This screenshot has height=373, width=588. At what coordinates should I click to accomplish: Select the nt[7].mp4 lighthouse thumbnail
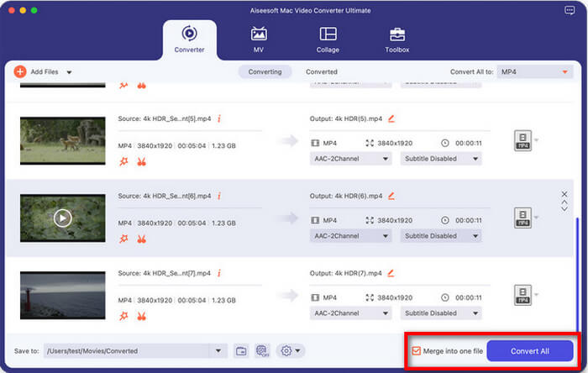[x=63, y=295]
